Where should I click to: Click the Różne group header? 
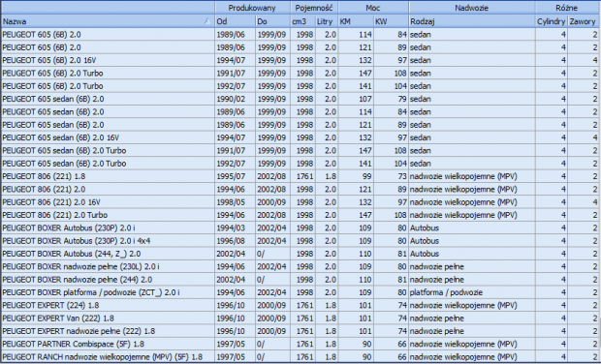[568, 8]
